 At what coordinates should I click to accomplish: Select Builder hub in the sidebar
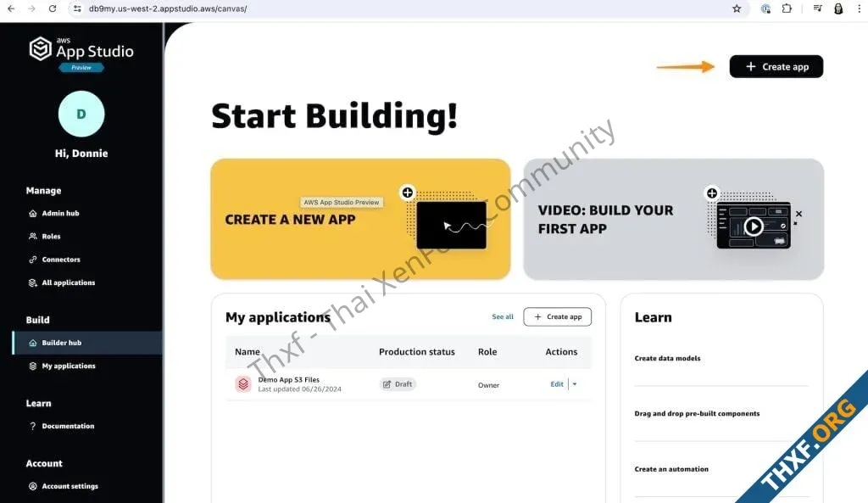pyautogui.click(x=87, y=343)
